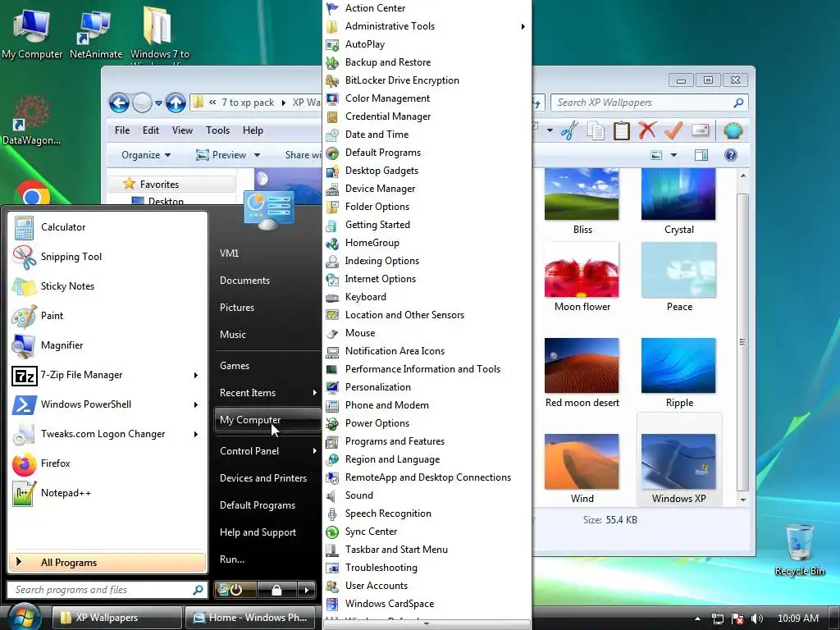Open Control Panel in Start menu
The height and width of the screenshot is (630, 840).
[x=268, y=451]
